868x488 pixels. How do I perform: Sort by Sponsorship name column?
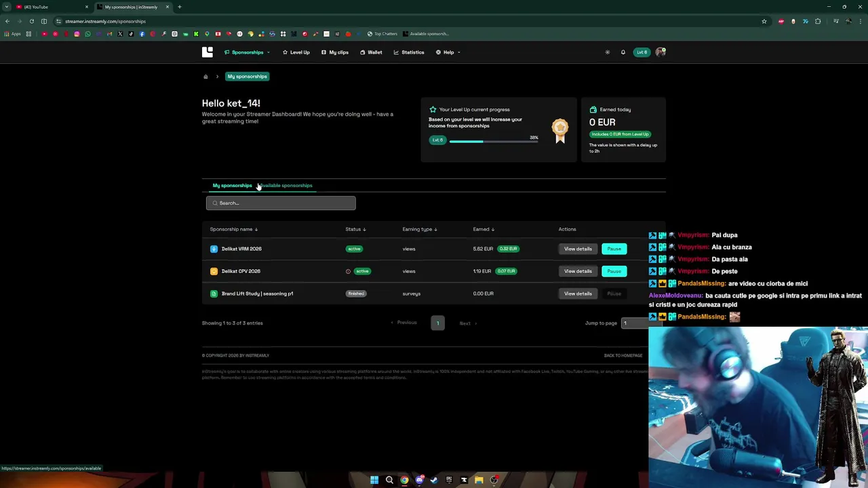coord(234,229)
